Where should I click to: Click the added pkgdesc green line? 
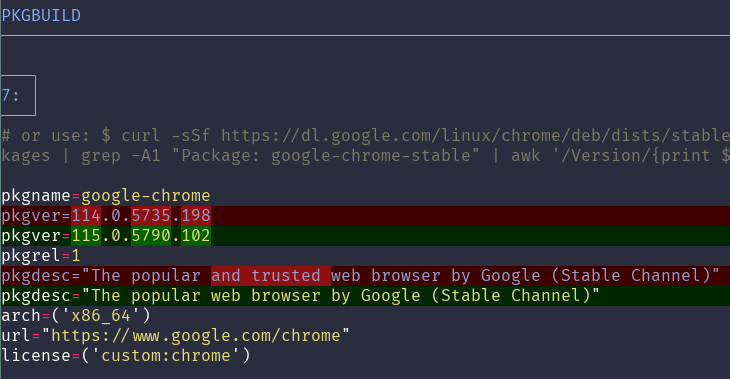tap(365, 296)
